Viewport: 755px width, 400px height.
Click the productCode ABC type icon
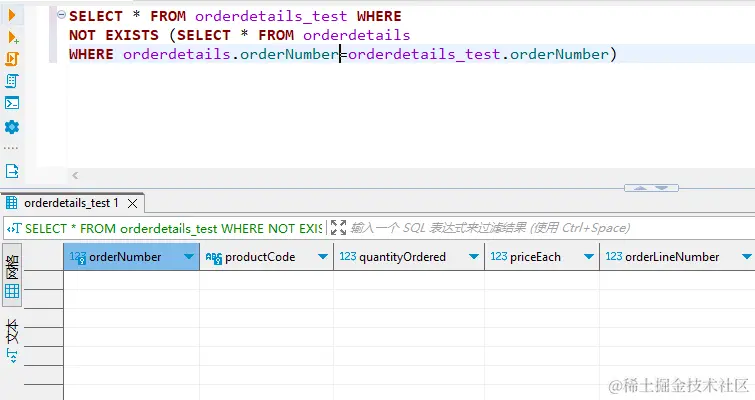pos(214,258)
